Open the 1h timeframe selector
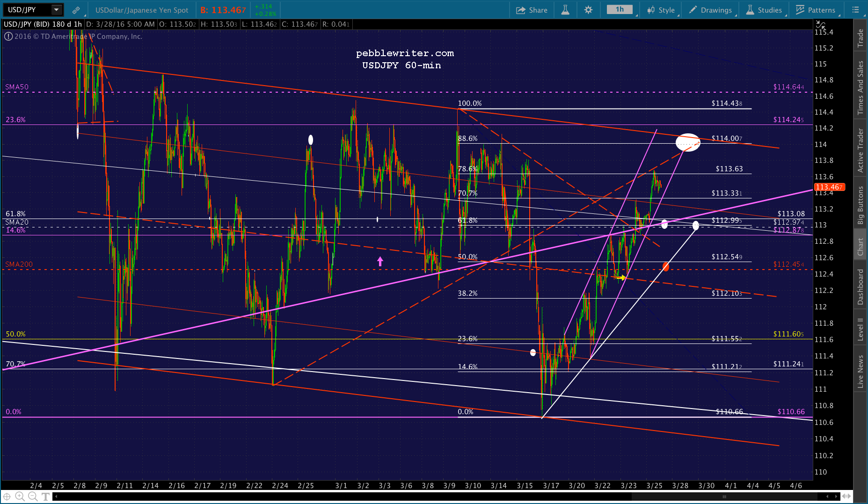868x504 pixels. tap(620, 9)
